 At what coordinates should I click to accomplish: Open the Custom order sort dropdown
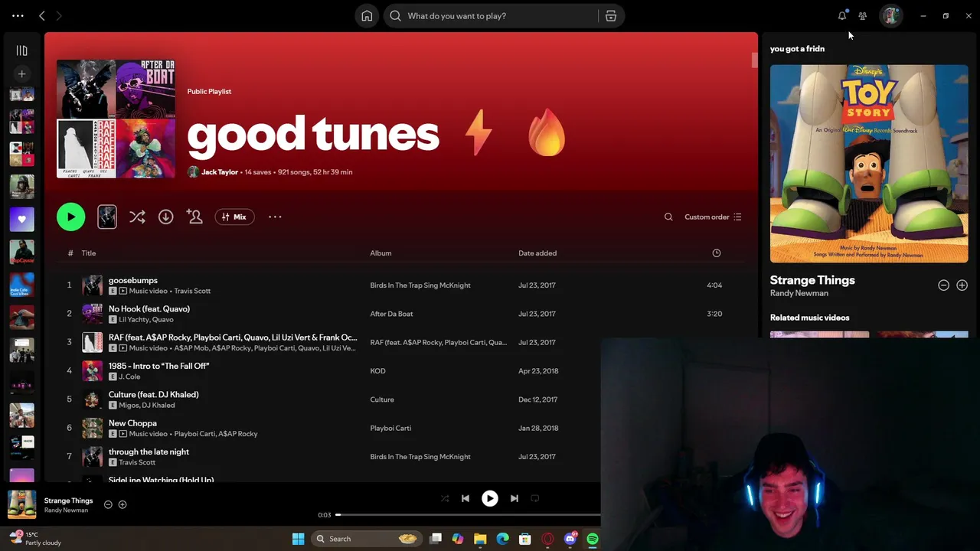[x=713, y=217]
